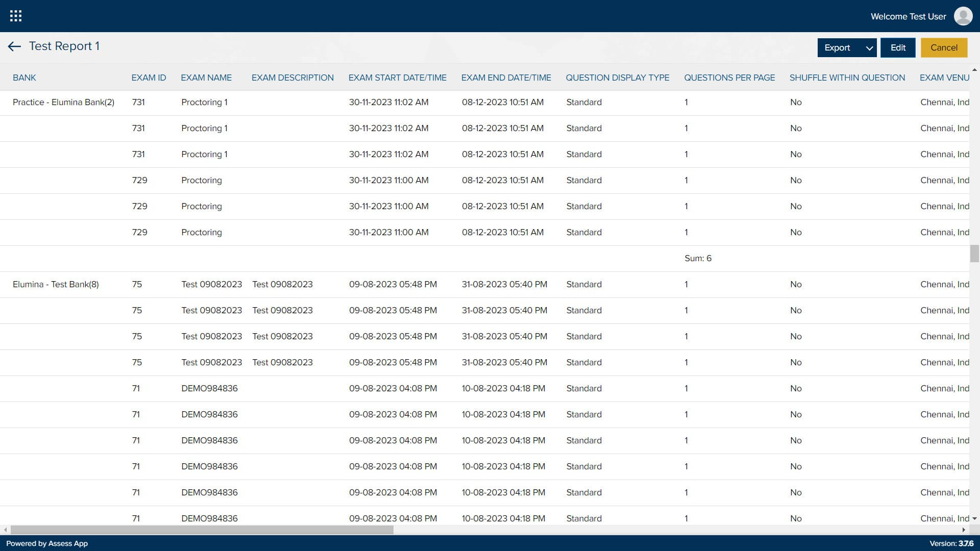Sort by EXAM ID column header
The image size is (980, 551).
point(149,78)
